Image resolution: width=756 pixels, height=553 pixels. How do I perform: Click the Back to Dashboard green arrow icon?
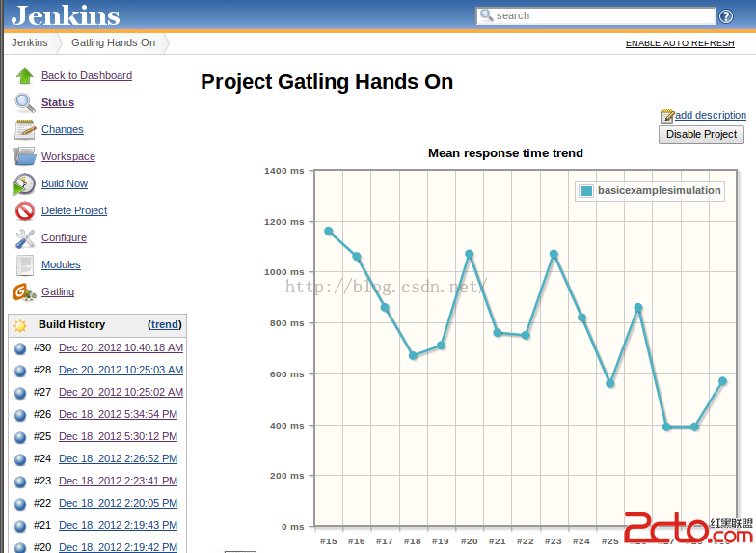point(25,75)
